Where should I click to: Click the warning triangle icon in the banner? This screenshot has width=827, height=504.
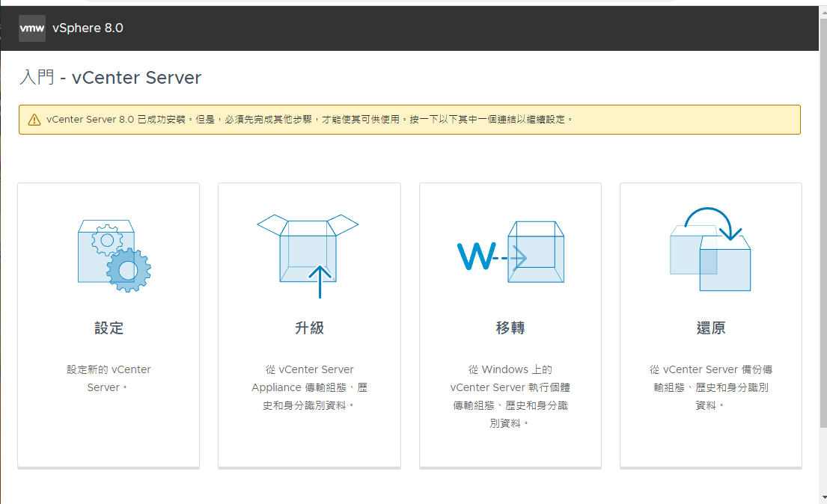pos(34,120)
